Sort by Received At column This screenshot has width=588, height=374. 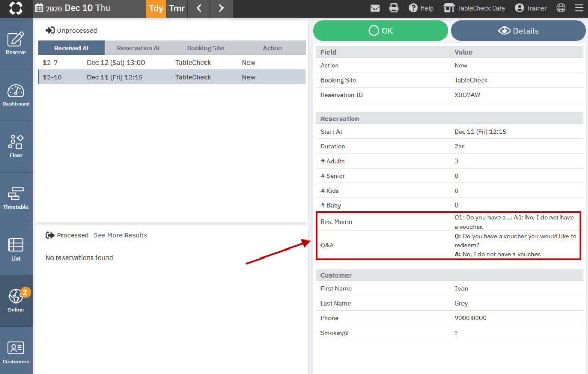tap(72, 48)
